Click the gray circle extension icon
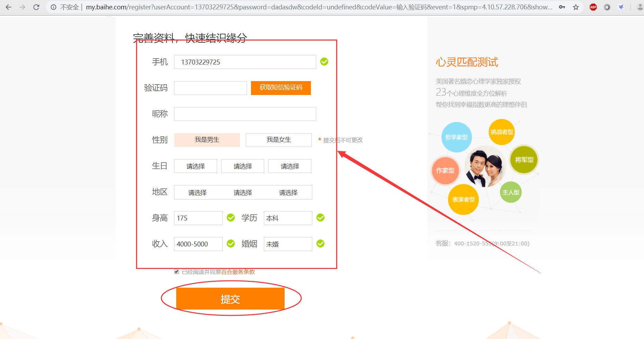644x339 pixels. pos(607,7)
